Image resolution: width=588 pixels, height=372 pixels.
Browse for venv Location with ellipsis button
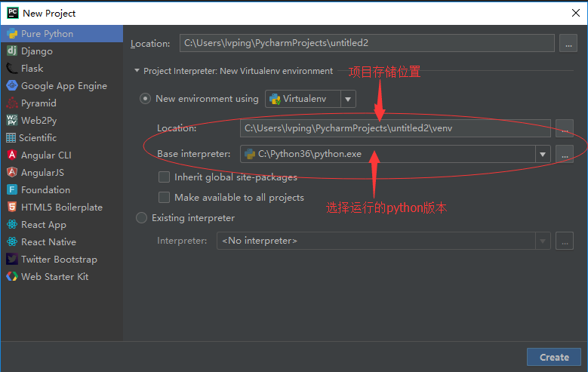click(x=565, y=128)
